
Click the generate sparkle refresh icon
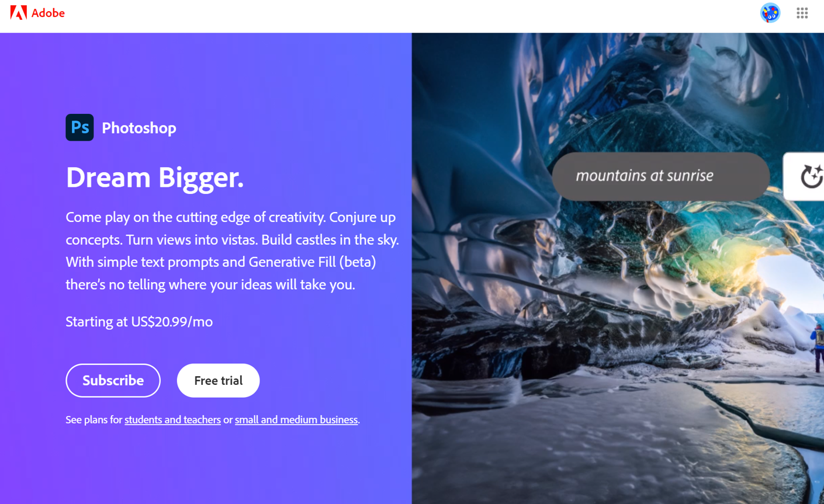pyautogui.click(x=811, y=176)
